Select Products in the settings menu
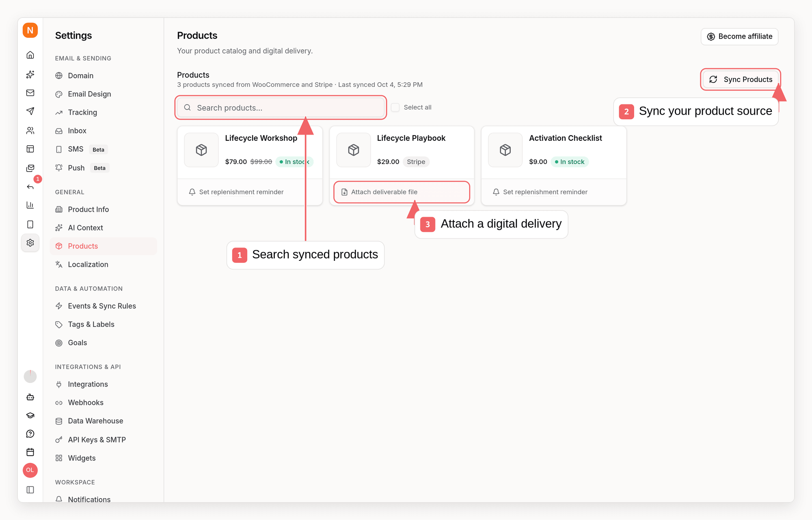Image resolution: width=812 pixels, height=520 pixels. pyautogui.click(x=104, y=246)
